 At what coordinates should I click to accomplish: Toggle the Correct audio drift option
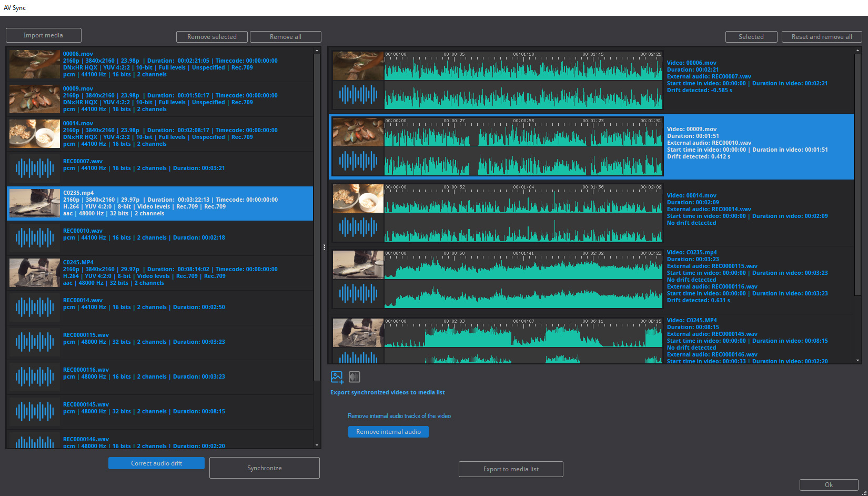pyautogui.click(x=156, y=463)
